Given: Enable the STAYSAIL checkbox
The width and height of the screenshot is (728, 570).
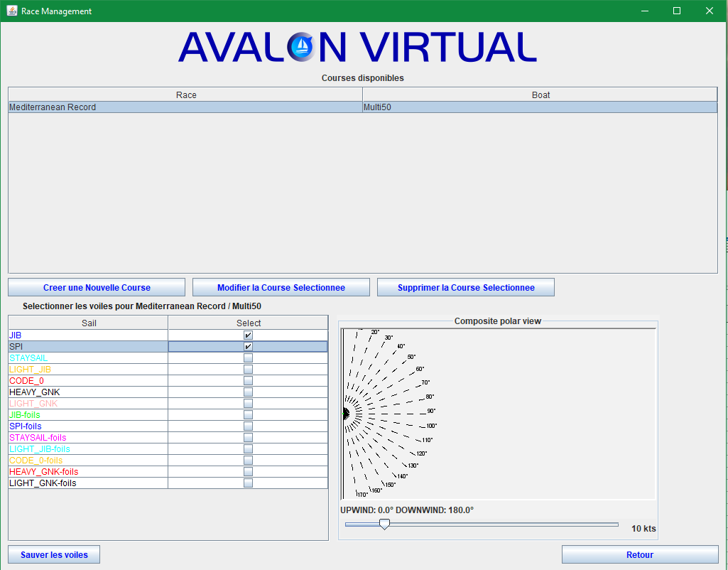Looking at the screenshot, I should point(248,357).
